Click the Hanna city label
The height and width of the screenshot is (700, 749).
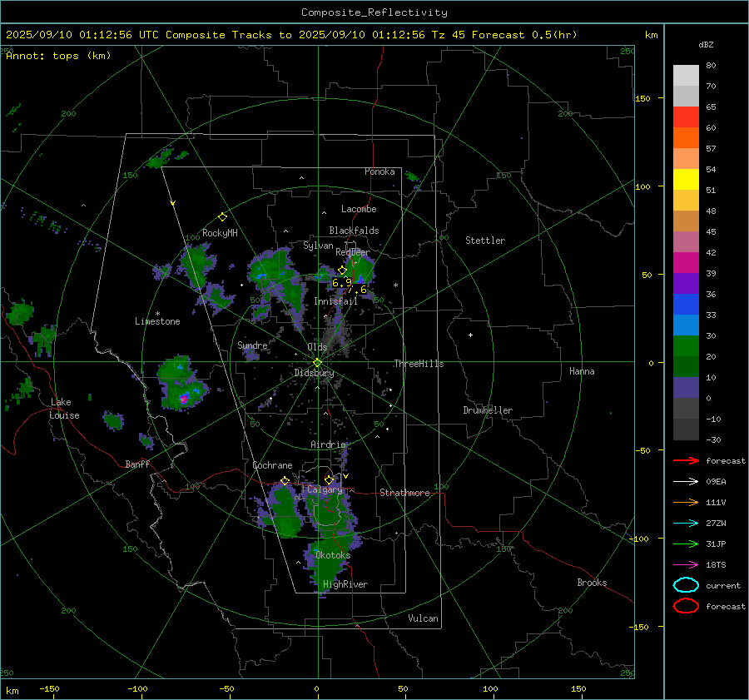click(582, 371)
